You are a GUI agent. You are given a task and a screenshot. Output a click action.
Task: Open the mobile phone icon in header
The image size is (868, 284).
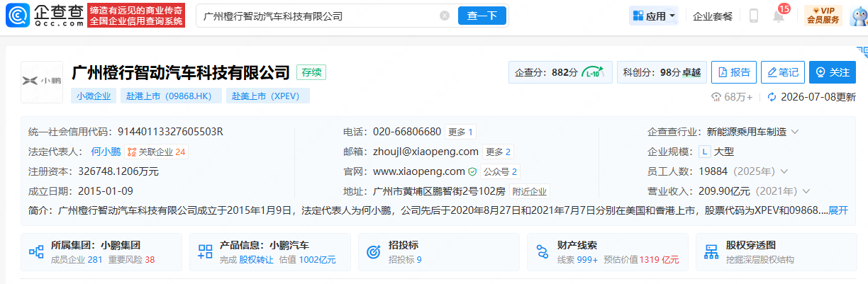click(754, 16)
